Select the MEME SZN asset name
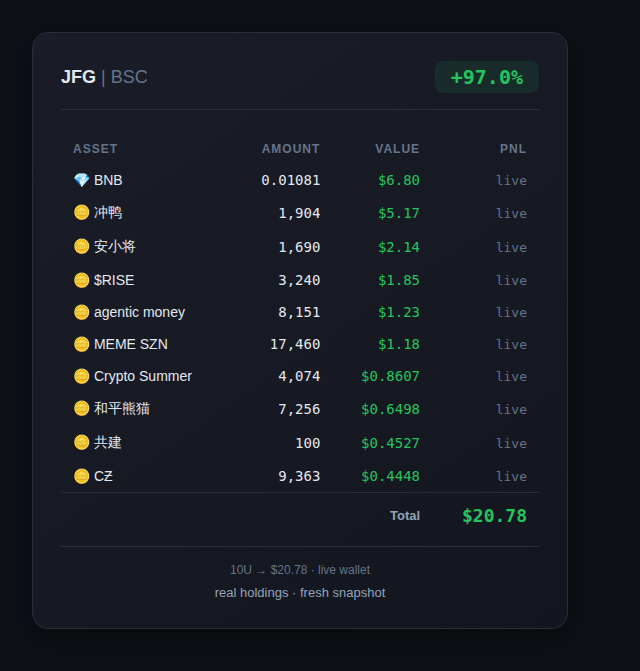The image size is (640, 671). tap(131, 344)
